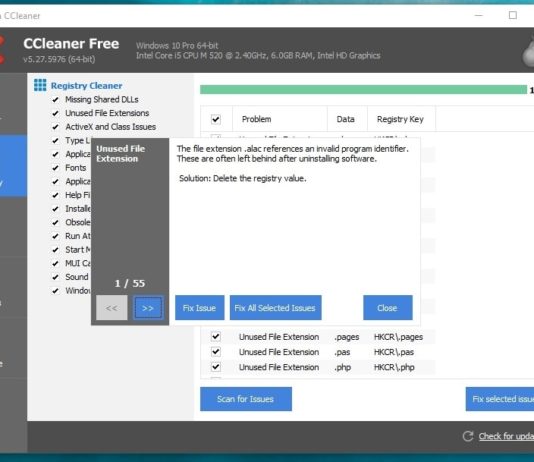Go to next issue with >> button
This screenshot has width=534, height=462.
click(x=148, y=308)
